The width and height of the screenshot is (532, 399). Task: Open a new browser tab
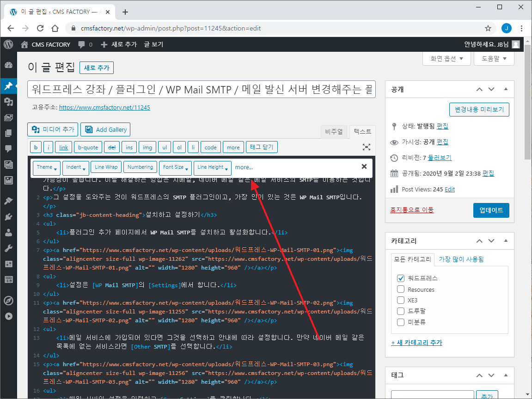[x=125, y=12]
